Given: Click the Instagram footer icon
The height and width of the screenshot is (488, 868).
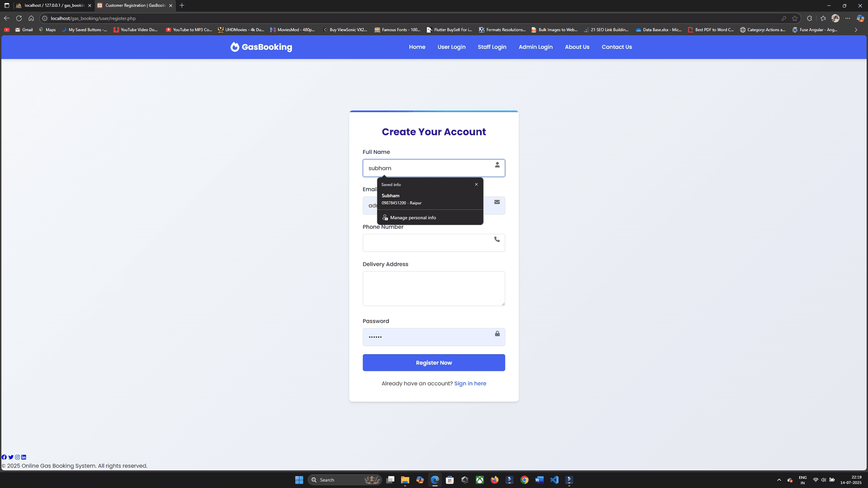Looking at the screenshot, I should point(17,457).
